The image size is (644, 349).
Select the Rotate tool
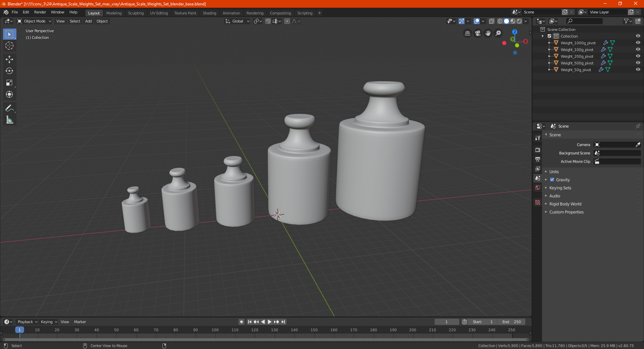9,71
